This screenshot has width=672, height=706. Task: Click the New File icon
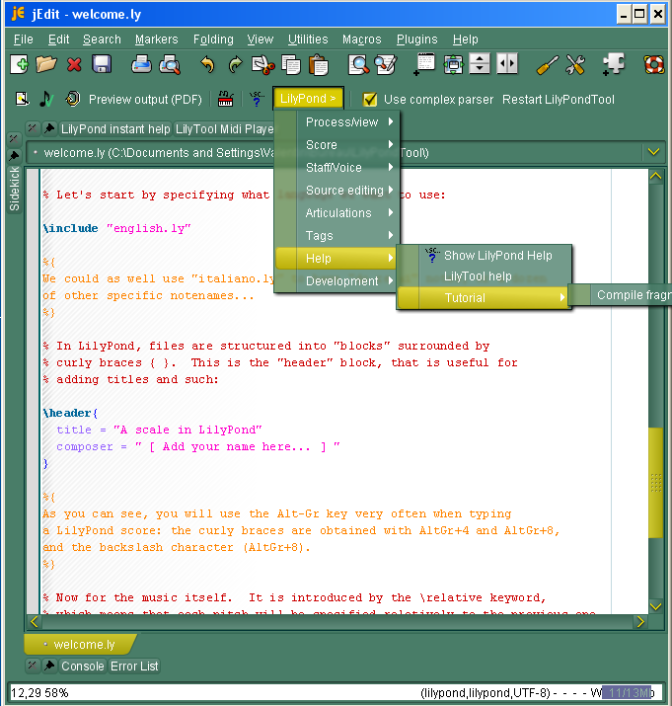20,65
